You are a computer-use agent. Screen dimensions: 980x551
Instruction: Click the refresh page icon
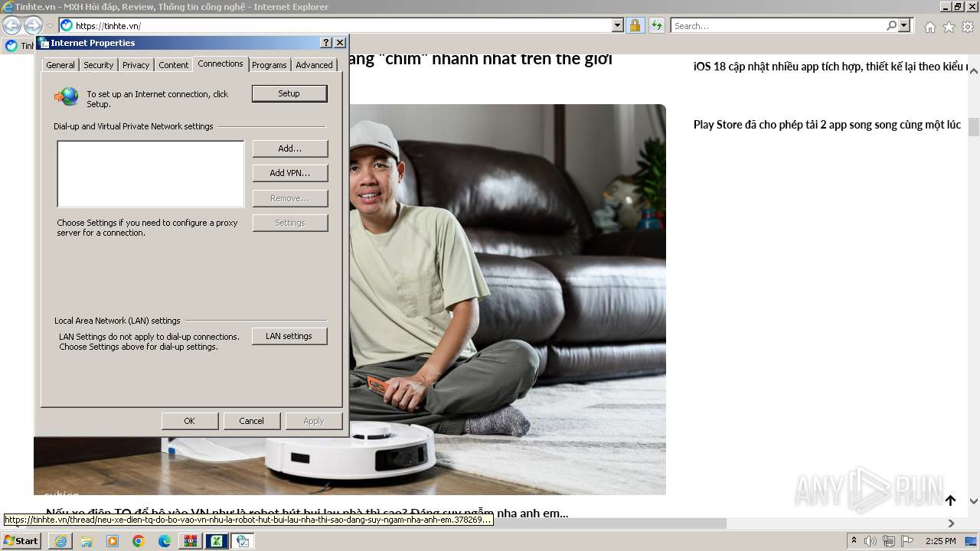tap(656, 26)
